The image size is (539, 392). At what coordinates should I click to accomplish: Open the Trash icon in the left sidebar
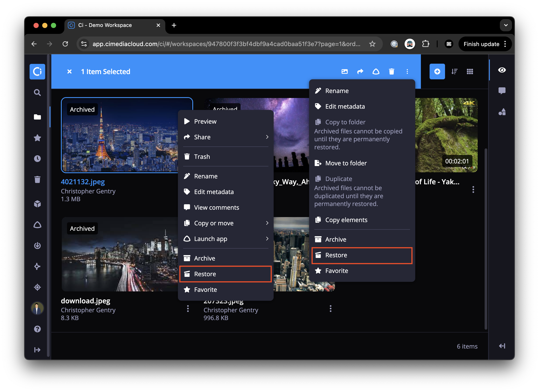pos(37,179)
